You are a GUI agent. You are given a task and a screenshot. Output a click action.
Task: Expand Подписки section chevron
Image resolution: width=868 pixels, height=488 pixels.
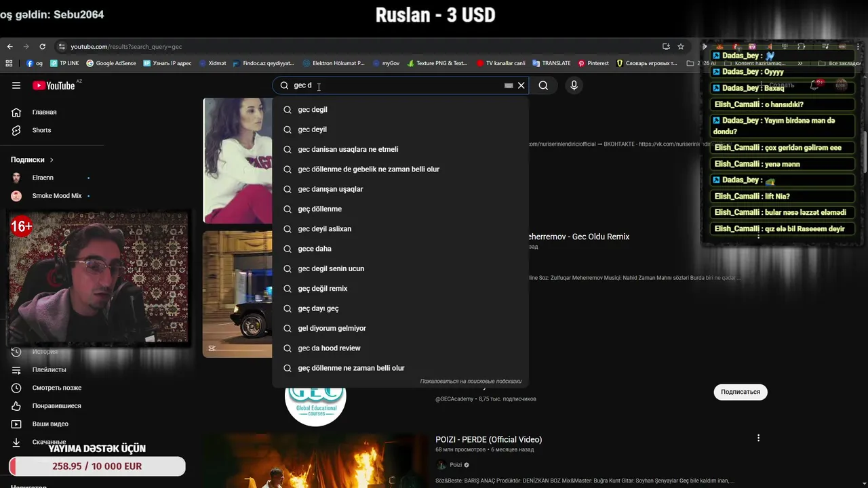(52, 160)
